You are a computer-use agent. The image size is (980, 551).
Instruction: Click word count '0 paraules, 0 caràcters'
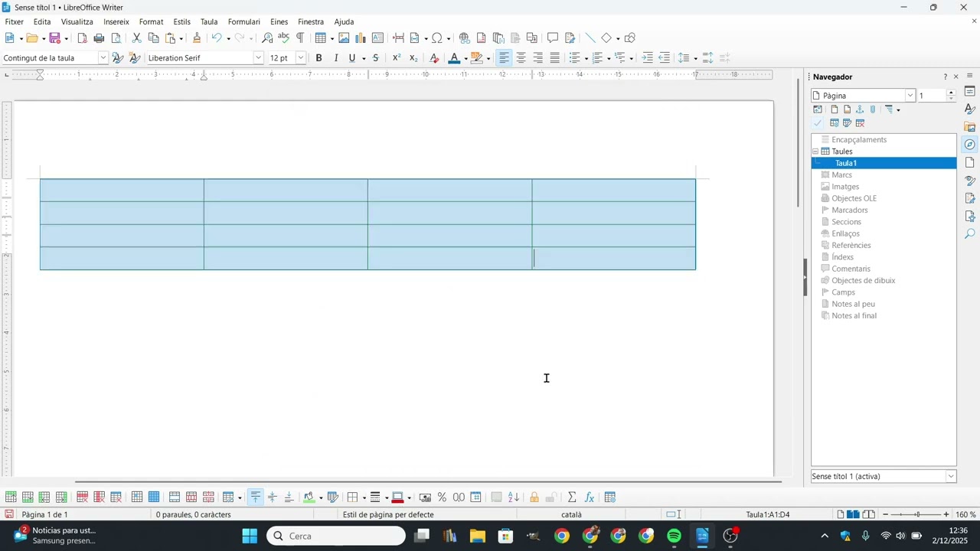coord(193,515)
